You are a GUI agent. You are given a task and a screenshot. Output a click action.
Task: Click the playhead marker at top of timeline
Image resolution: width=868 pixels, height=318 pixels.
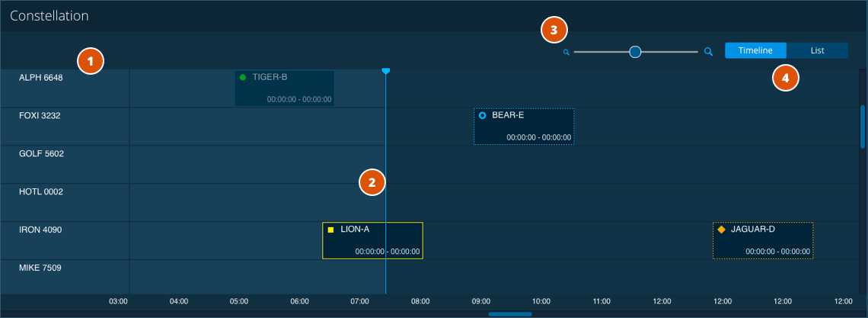pos(386,71)
